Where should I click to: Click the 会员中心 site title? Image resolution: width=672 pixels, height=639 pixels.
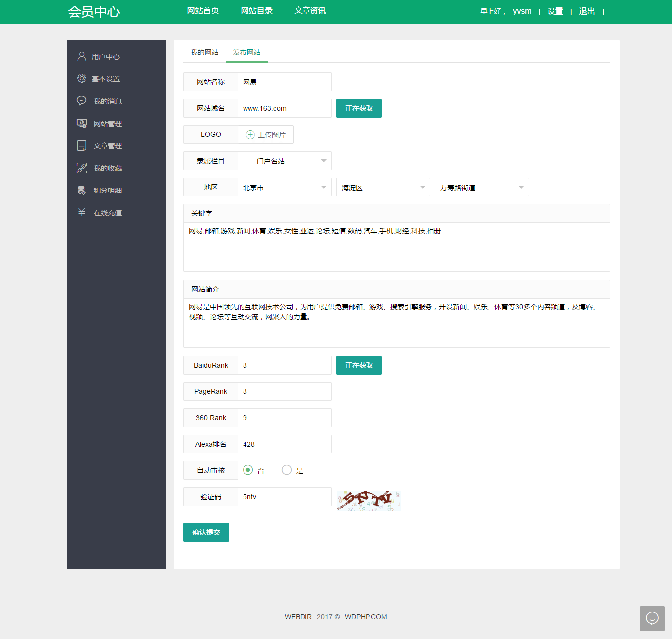94,12
